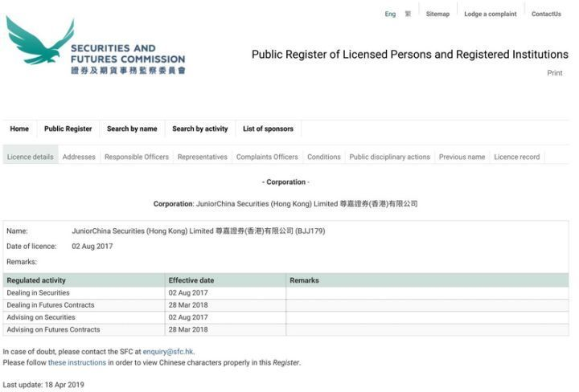Open the Public Register menu
Viewport: 579px width, 392px height.
[68, 129]
